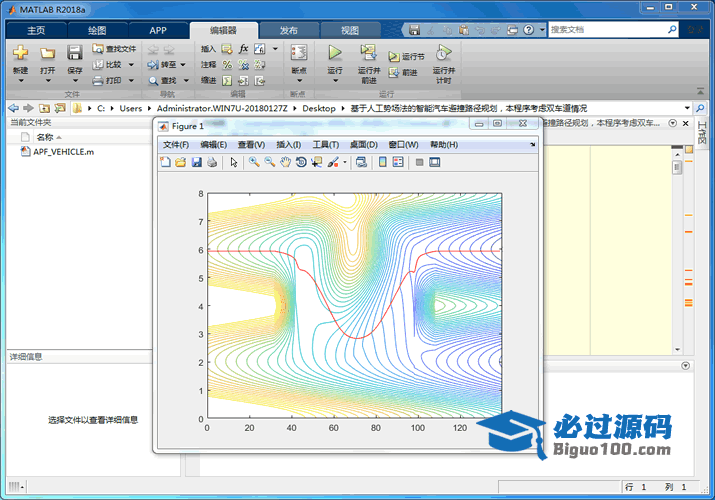Open Figure 1 View (查看) menu
The height and width of the screenshot is (500, 715).
pos(251,144)
